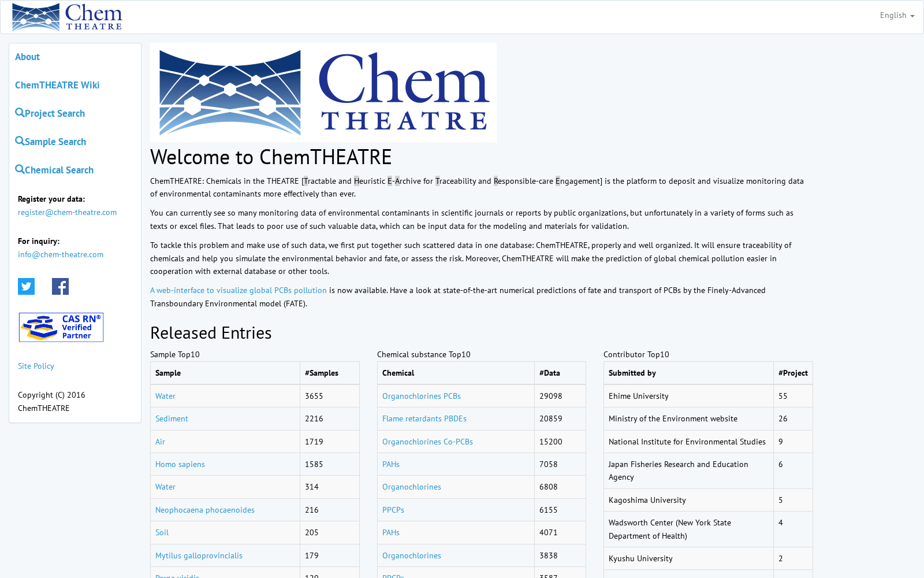
Task: Click the Sample Top10 caption
Action: [x=175, y=354]
